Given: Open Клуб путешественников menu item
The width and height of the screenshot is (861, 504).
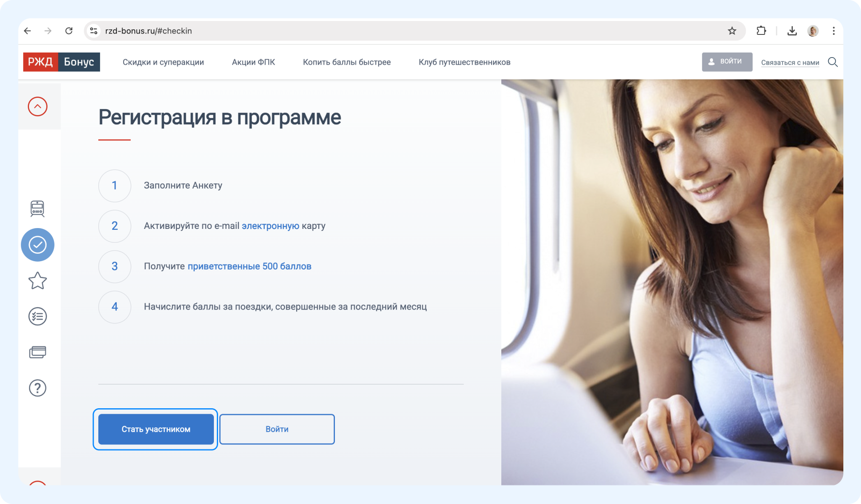Looking at the screenshot, I should point(464,62).
